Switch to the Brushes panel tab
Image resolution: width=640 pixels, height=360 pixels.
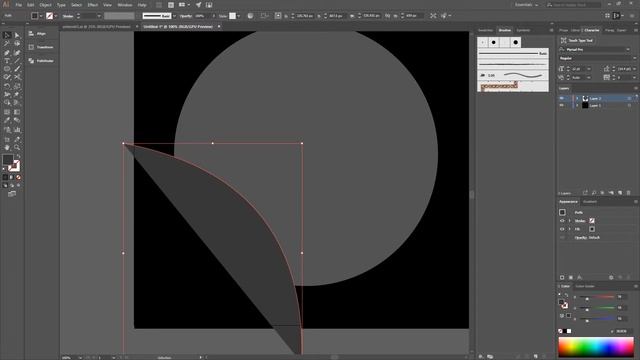click(x=505, y=30)
